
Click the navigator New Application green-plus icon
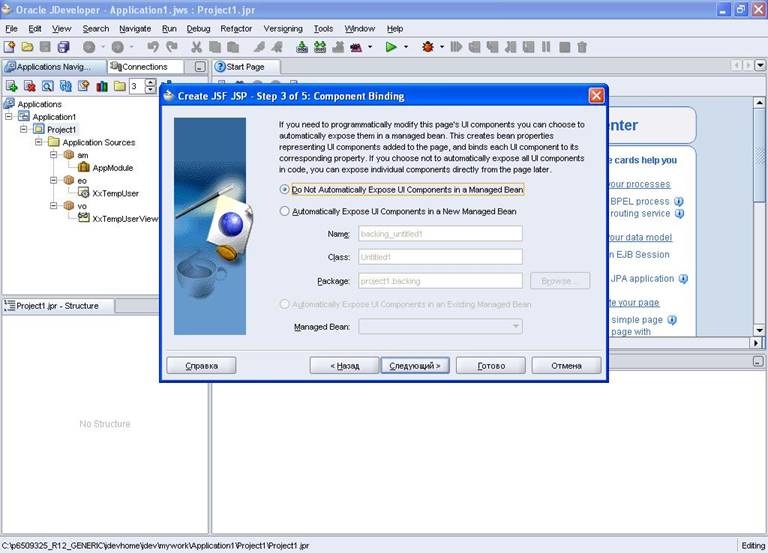(11, 86)
